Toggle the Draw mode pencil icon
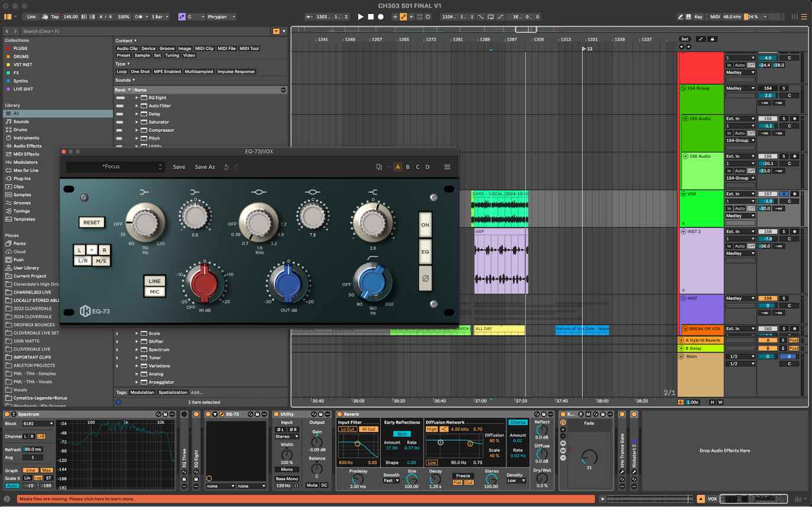Screen dimensions: 812x507 click(681, 17)
